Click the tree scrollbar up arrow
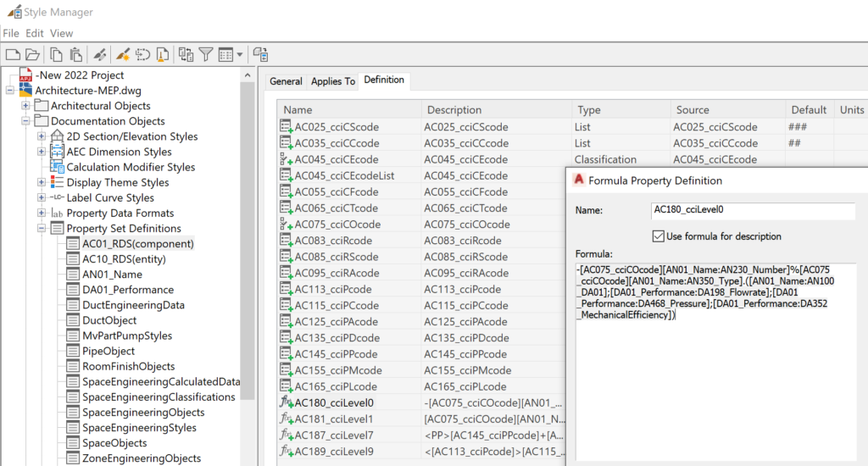 [x=248, y=75]
